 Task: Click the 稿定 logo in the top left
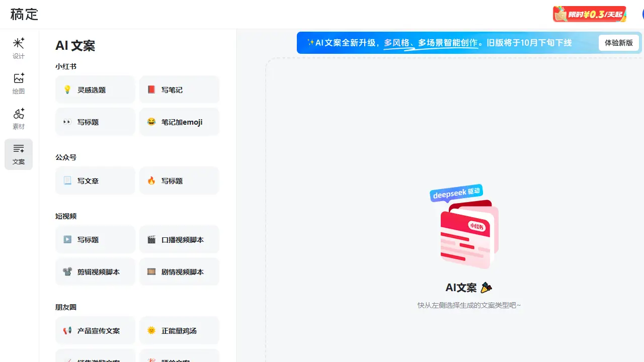coord(24,14)
